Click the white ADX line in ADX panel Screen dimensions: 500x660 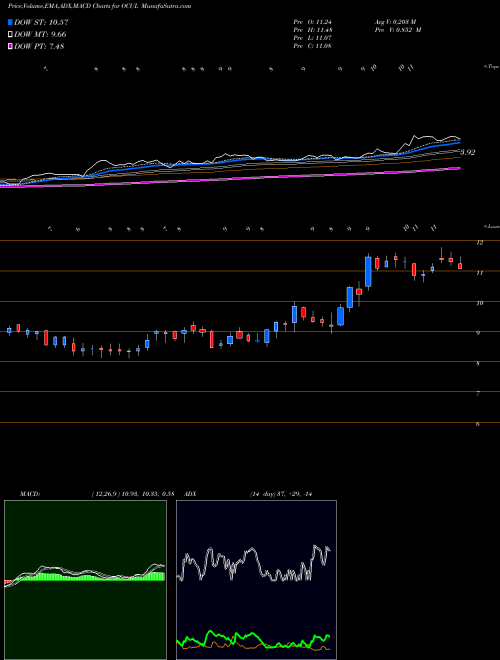point(253,549)
